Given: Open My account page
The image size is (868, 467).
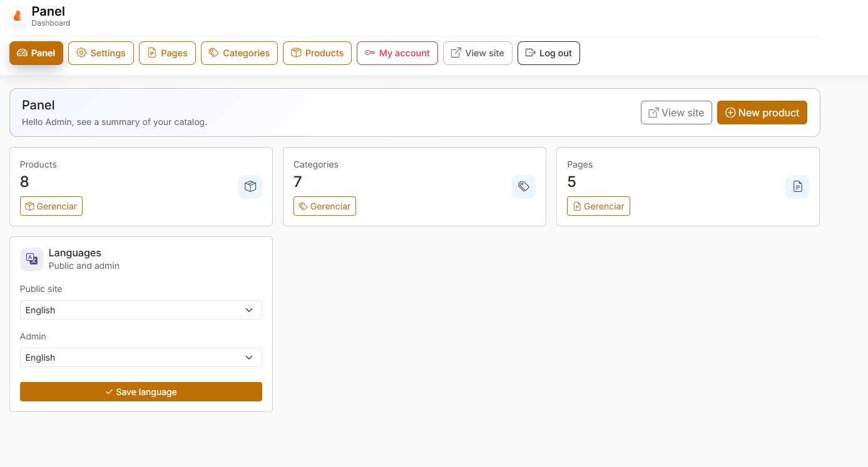Looking at the screenshot, I should (x=397, y=53).
